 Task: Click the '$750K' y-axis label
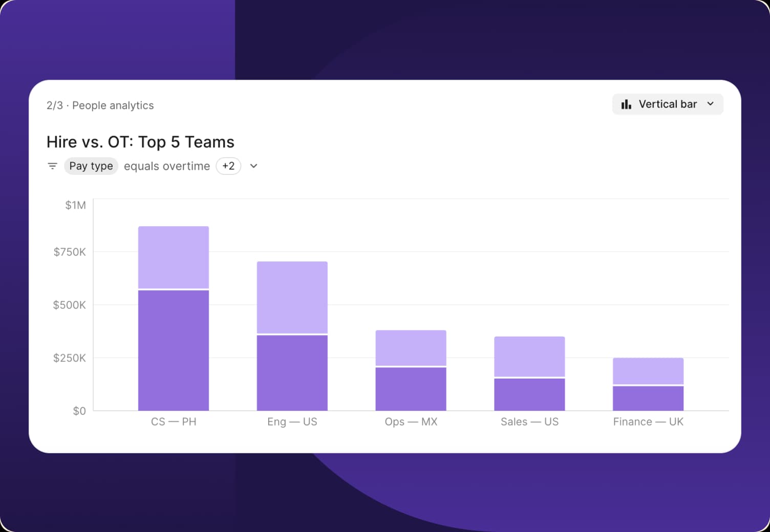[x=70, y=252]
